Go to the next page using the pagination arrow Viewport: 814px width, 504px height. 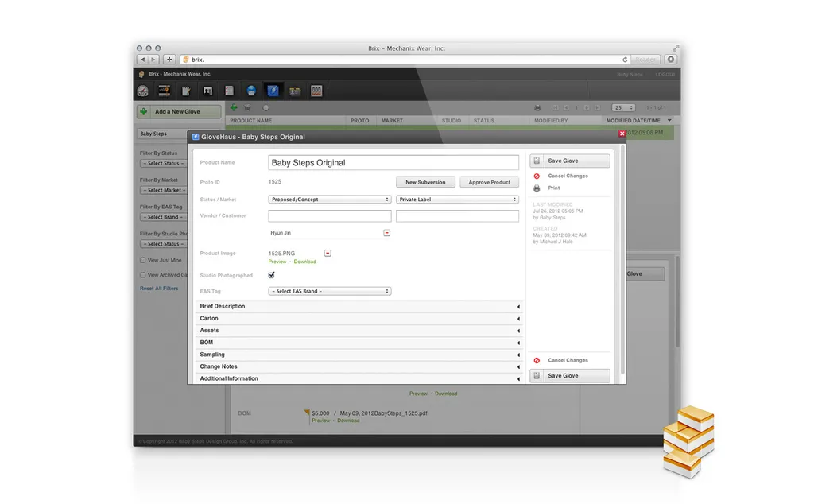[x=587, y=108]
